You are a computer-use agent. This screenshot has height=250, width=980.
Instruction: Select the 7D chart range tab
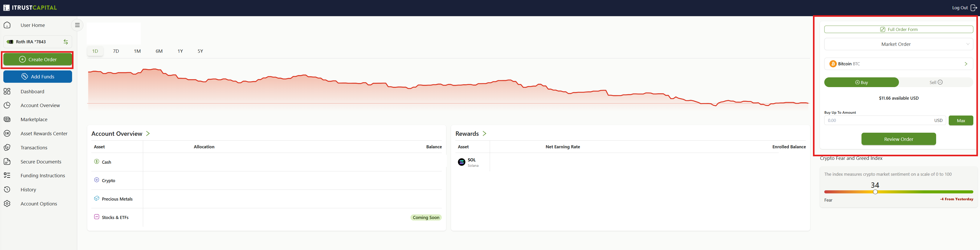(x=116, y=51)
